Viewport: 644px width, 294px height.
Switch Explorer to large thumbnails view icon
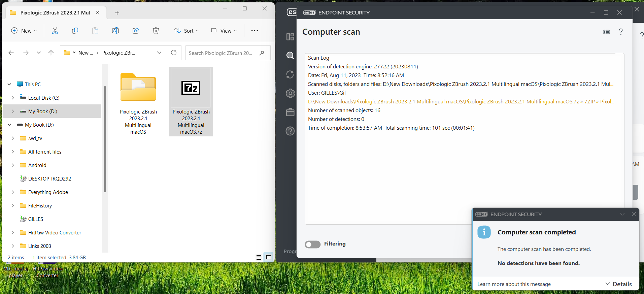[269, 258]
